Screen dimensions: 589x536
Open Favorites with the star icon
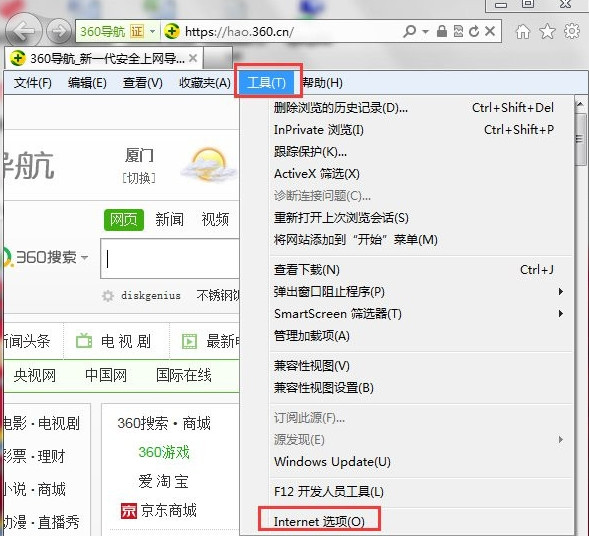pyautogui.click(x=547, y=31)
